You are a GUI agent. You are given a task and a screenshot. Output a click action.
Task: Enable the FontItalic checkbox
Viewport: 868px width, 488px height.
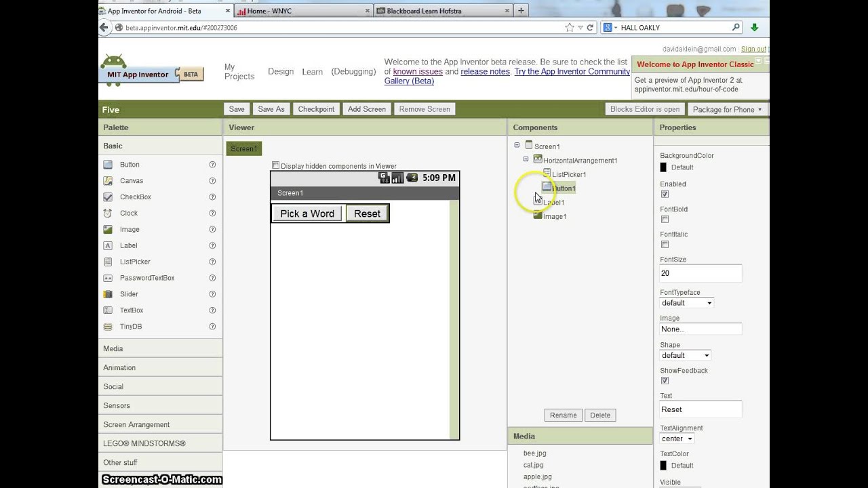[x=665, y=245]
